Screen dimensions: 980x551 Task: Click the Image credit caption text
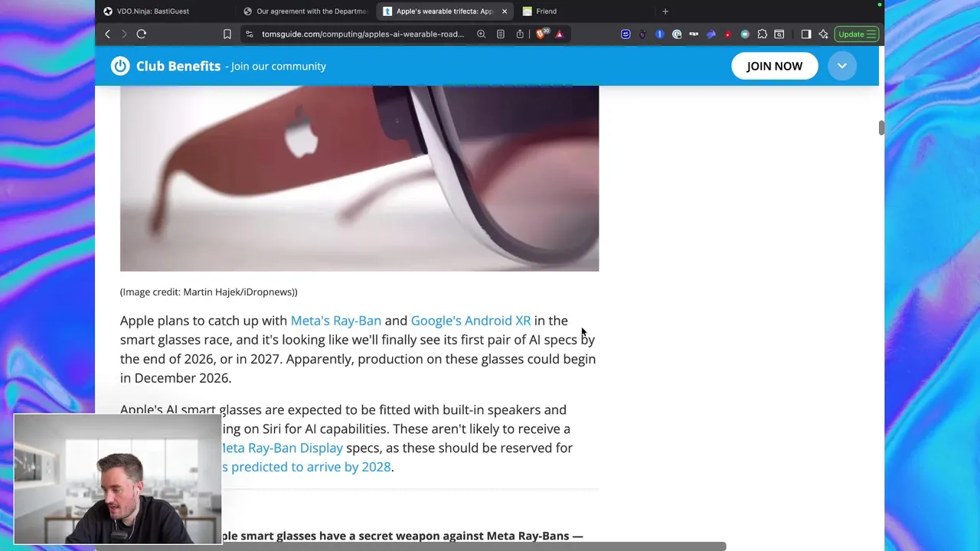coord(209,292)
